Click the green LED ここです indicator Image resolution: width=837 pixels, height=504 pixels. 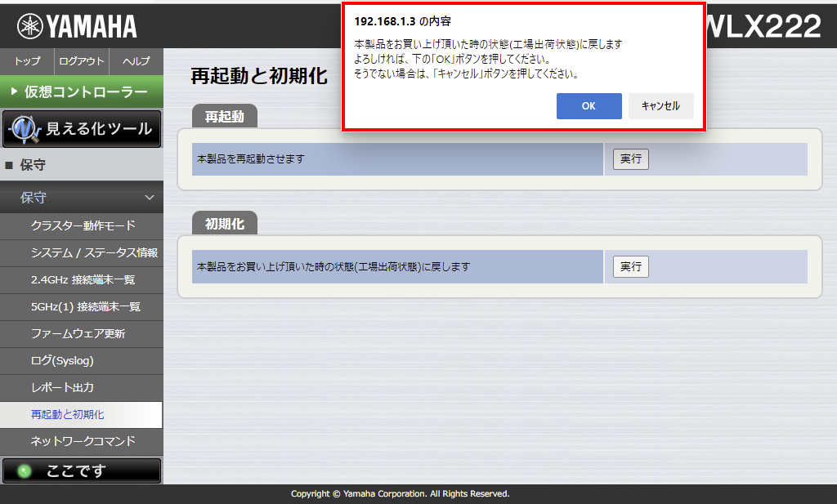tap(25, 471)
